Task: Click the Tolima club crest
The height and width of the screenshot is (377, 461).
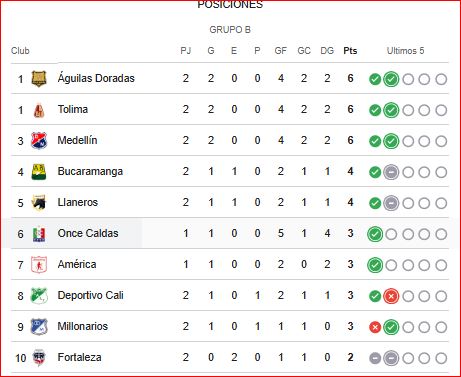Action: (x=39, y=110)
